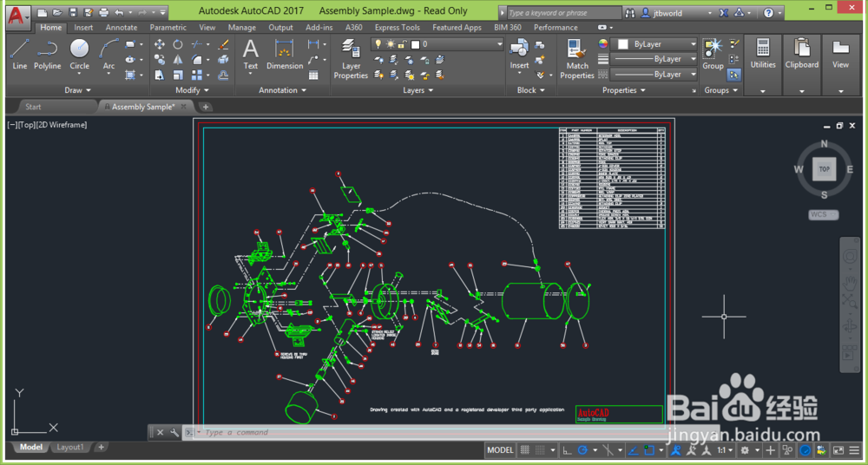Screen dimensions: 868x465
Task: Click the [2D Wireframe] visual style control
Action: coord(62,125)
